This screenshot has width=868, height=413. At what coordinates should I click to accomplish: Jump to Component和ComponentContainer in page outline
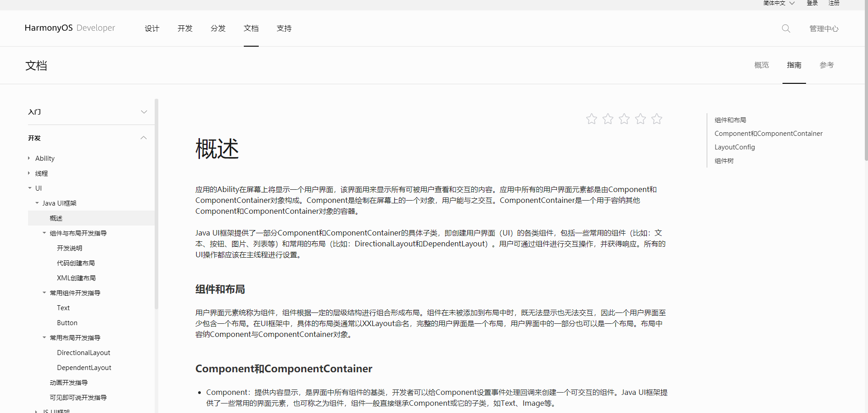[768, 134]
